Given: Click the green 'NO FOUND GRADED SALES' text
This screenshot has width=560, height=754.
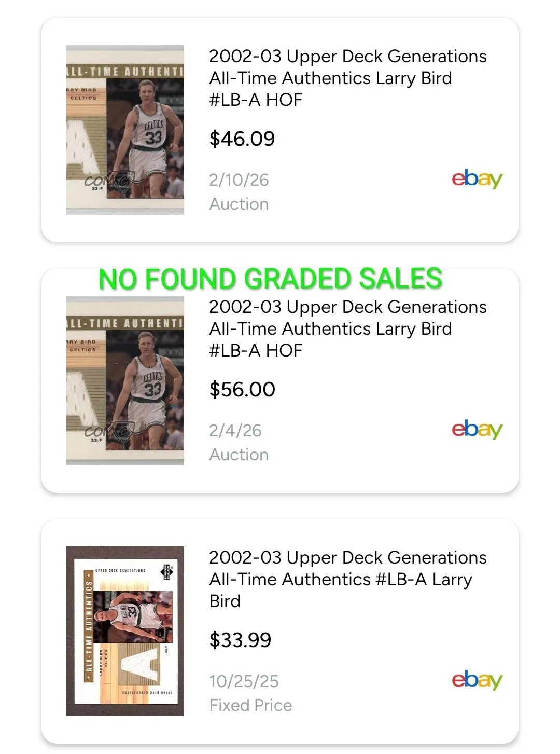Looking at the screenshot, I should [270, 279].
